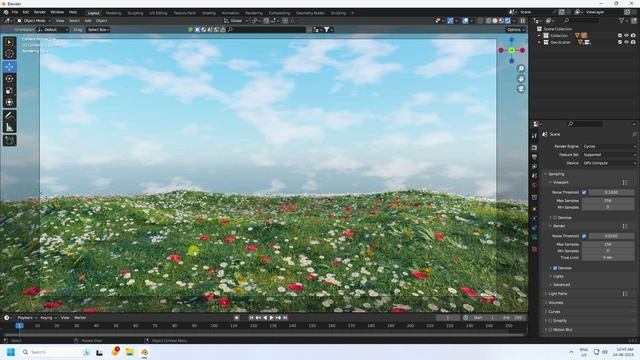
Task: Switch to the Geometry Nodes workspace tab
Action: pyautogui.click(x=310, y=13)
